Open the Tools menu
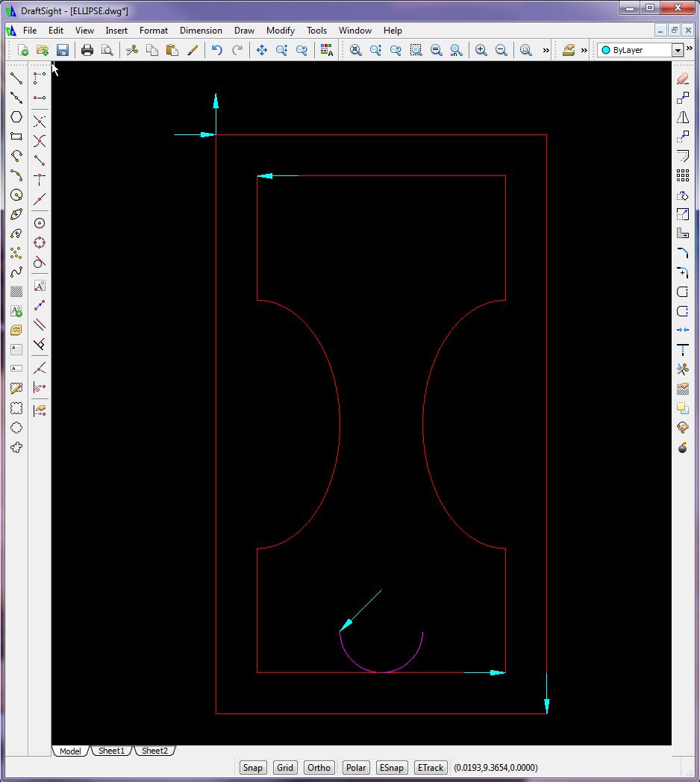This screenshot has width=700, height=782. [x=317, y=31]
